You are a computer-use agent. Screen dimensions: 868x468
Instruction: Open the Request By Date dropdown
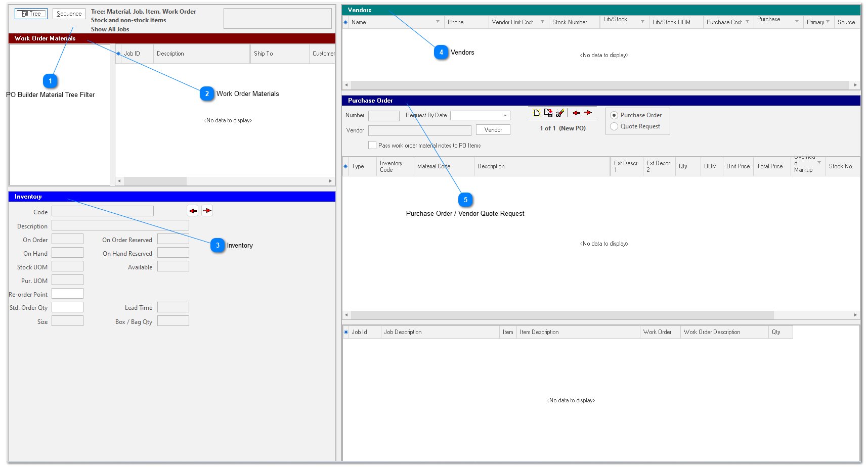click(x=505, y=115)
